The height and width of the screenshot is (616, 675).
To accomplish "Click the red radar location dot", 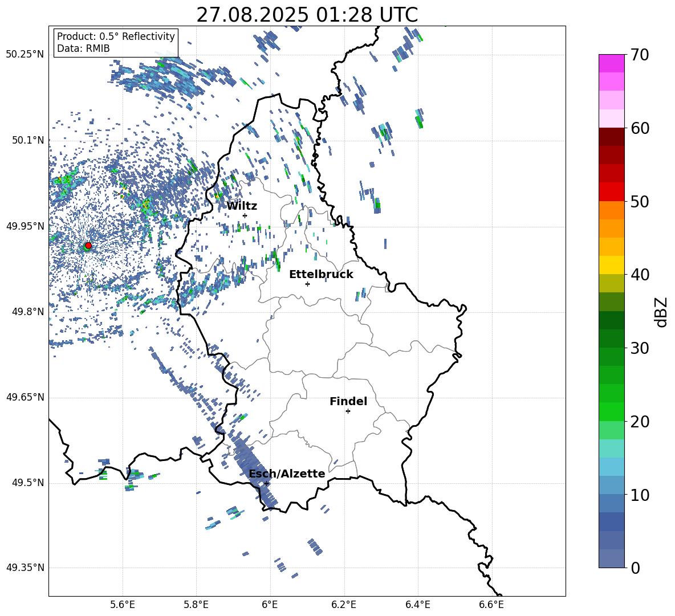I will point(88,246).
